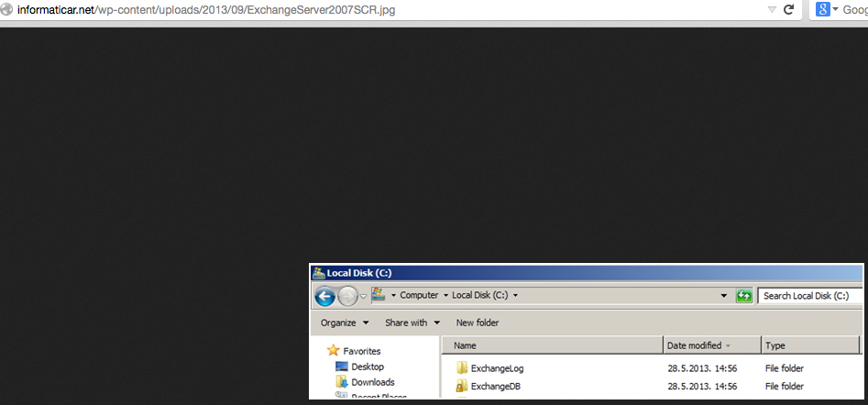
Task: Open the Date modified filter arrow
Action: click(728, 345)
